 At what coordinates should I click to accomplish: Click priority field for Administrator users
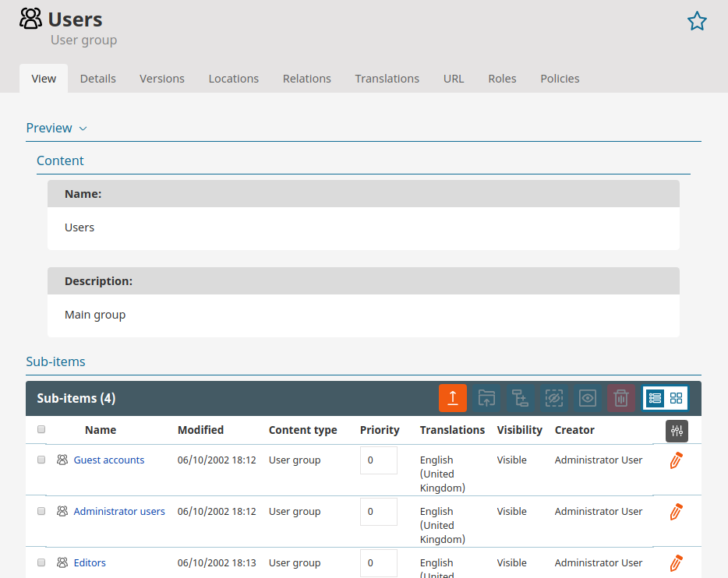coord(378,512)
